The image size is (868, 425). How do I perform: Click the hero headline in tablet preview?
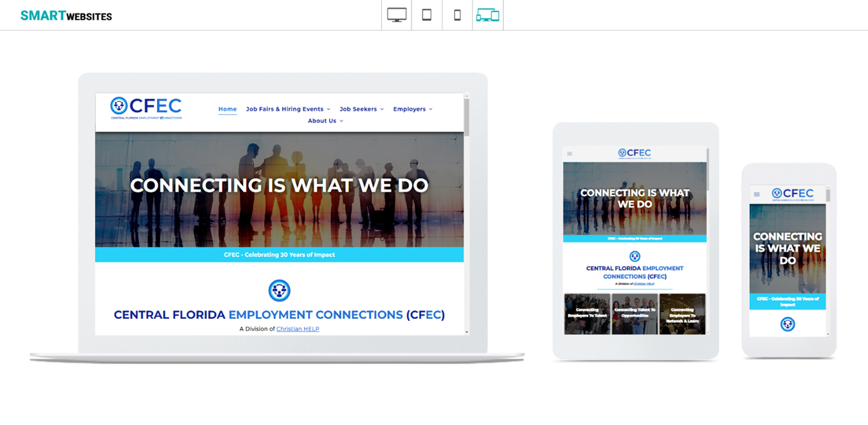[x=634, y=198]
